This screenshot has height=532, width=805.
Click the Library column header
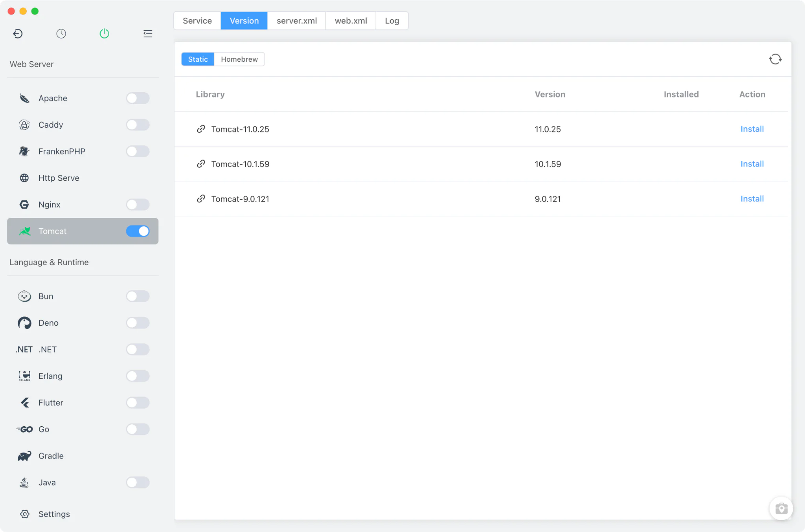[x=210, y=94]
